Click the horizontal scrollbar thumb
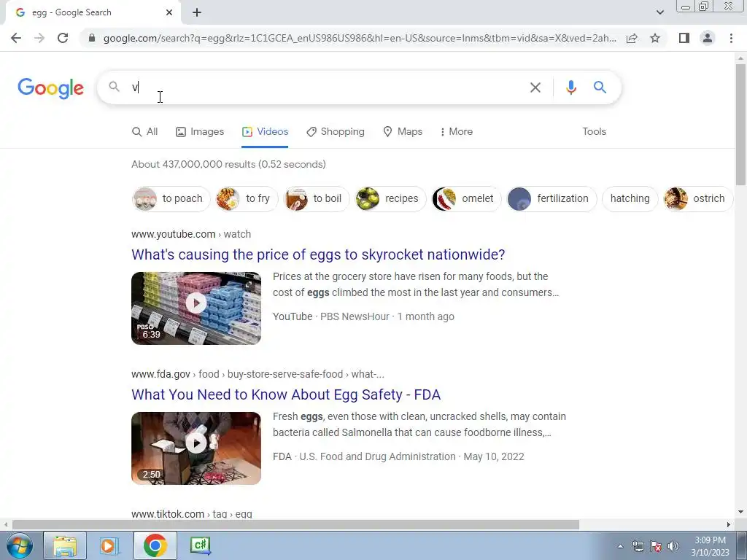The width and height of the screenshot is (747, 560). [295, 525]
